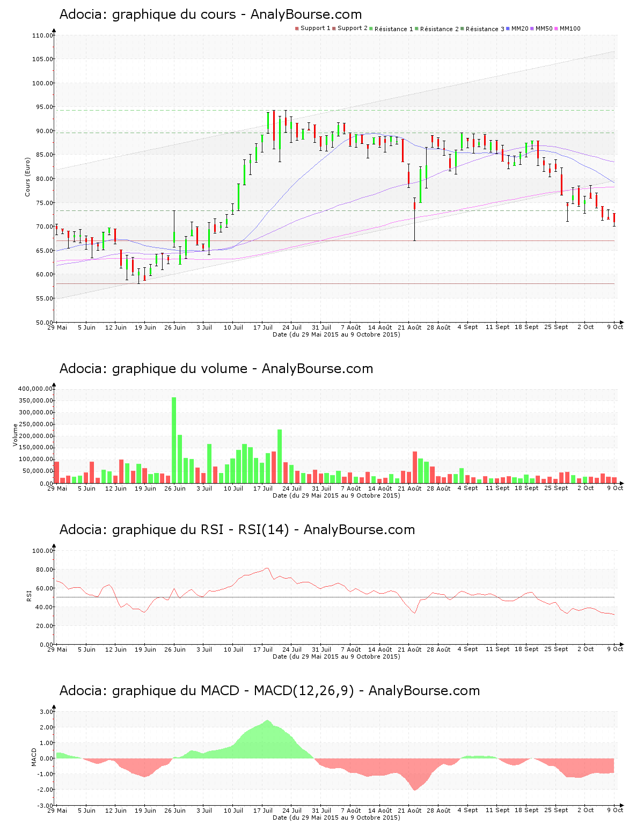Click the 3.00 value on MACD axis
This screenshot has width=644, height=832.
46,712
